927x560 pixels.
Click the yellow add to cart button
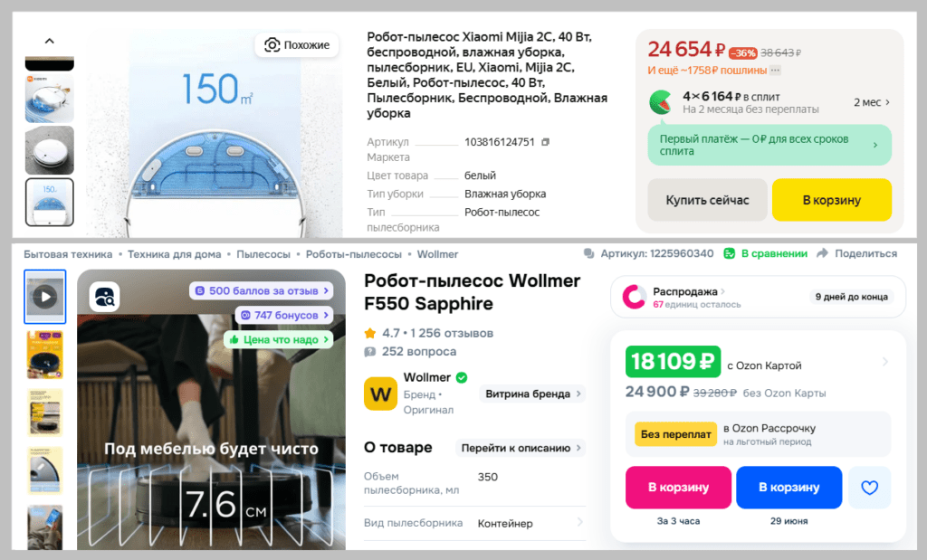pyautogui.click(x=831, y=200)
